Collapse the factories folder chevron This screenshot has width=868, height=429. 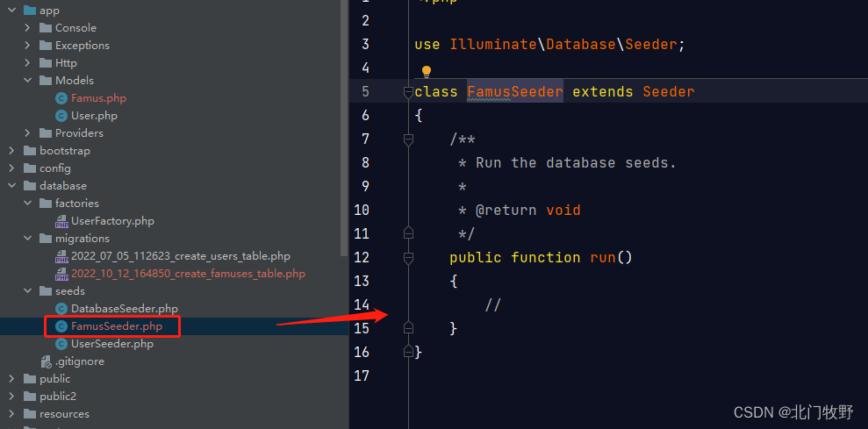click(28, 204)
